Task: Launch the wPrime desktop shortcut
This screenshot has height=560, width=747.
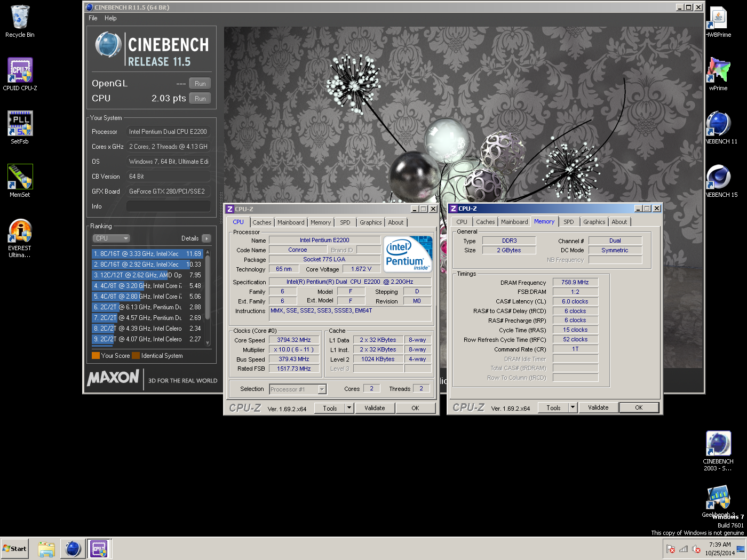Action: click(718, 74)
